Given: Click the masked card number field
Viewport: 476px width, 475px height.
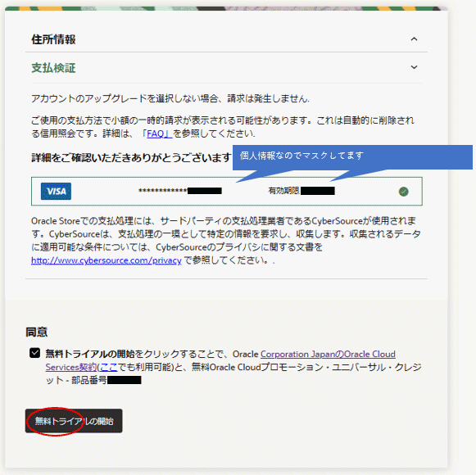Looking at the screenshot, I should coord(180,191).
